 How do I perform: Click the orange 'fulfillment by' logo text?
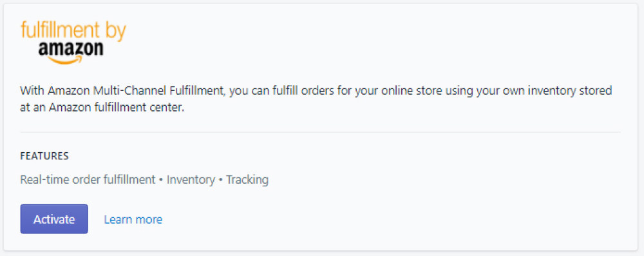point(73,31)
